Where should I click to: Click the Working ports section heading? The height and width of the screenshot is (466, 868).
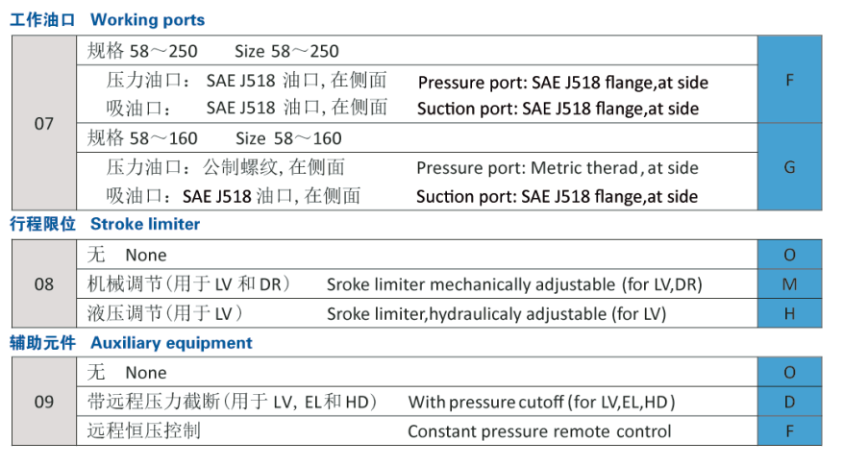point(108,19)
